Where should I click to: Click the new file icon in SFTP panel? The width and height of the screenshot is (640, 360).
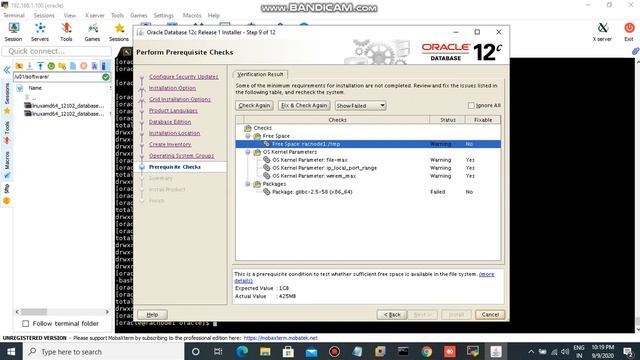[x=73, y=66]
